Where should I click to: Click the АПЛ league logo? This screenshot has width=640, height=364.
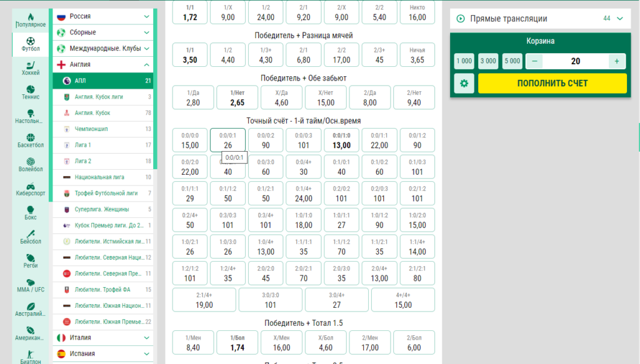(66, 81)
